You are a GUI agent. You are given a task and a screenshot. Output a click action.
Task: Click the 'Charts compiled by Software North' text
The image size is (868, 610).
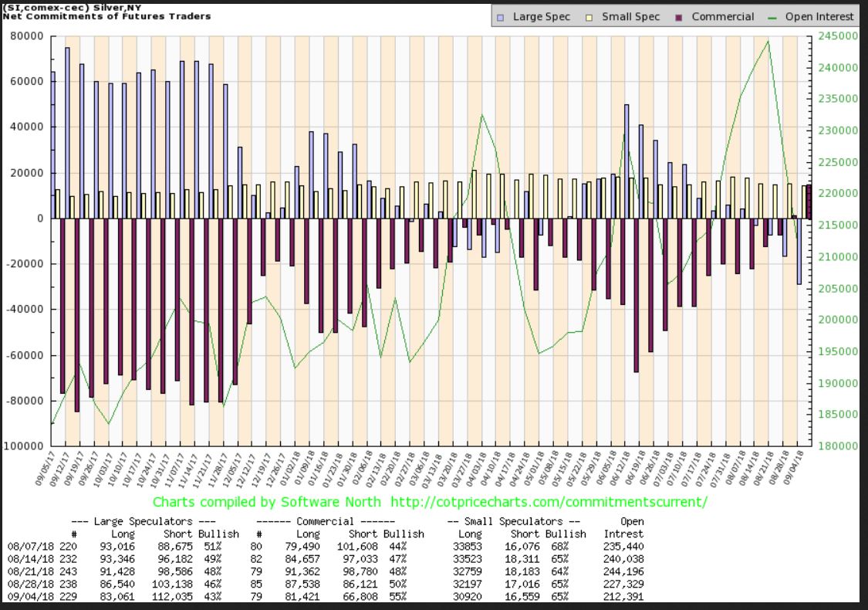pyautogui.click(x=266, y=502)
